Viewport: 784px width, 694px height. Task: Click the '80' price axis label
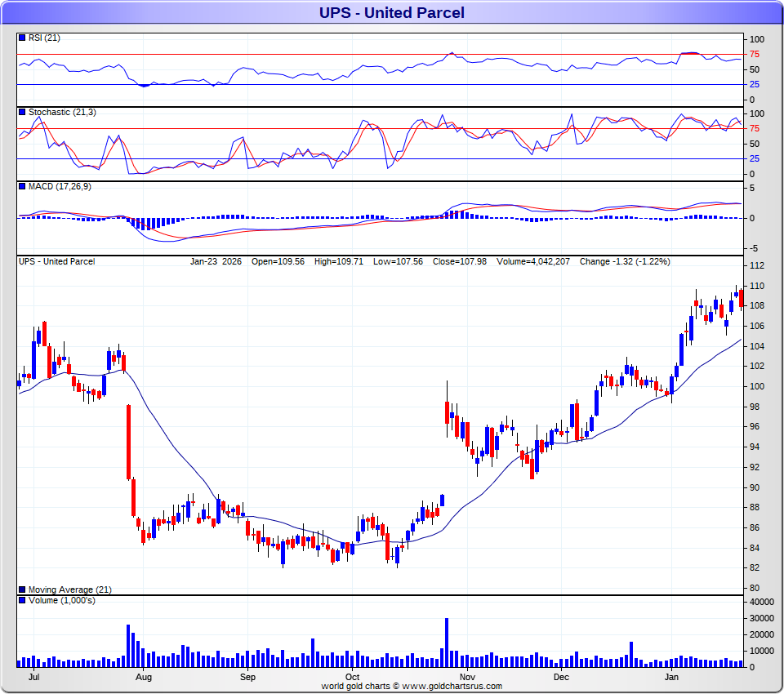click(755, 588)
